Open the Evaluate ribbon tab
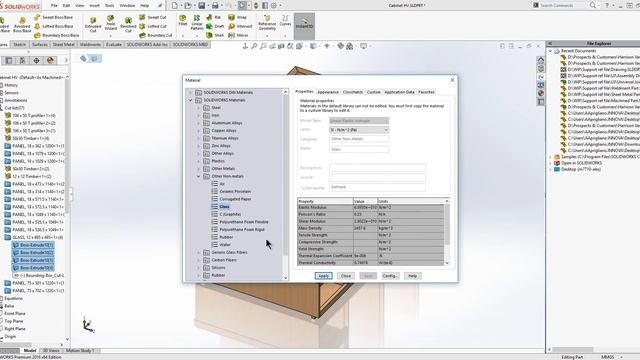640x360 pixels. pyautogui.click(x=114, y=44)
